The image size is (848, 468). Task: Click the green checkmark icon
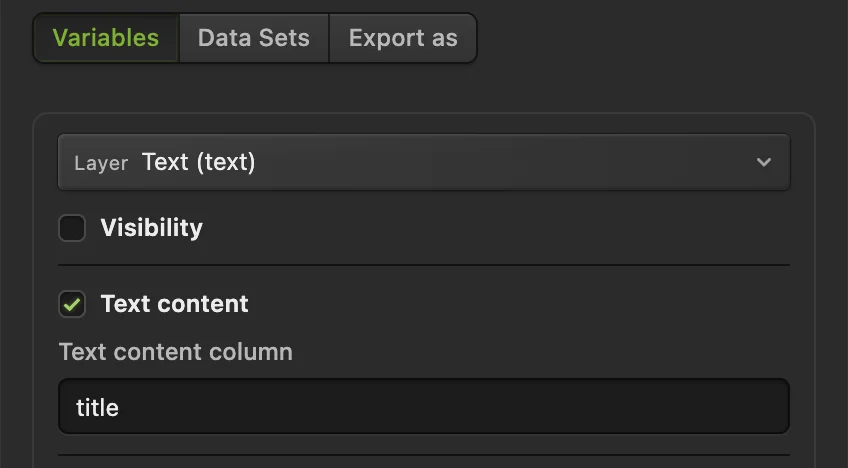pos(72,305)
